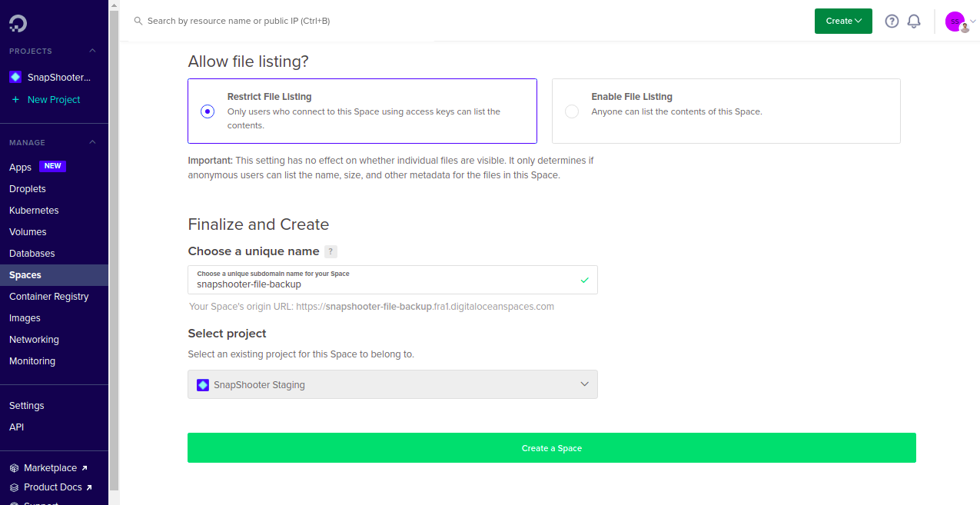
Task: Open the SnapShooter Staging project dropdown
Action: coord(392,384)
